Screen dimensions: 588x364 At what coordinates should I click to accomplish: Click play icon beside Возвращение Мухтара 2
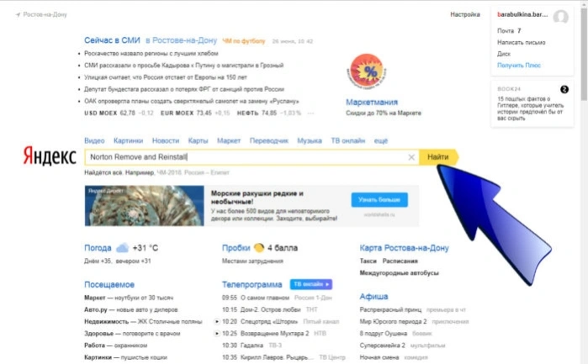click(217, 333)
